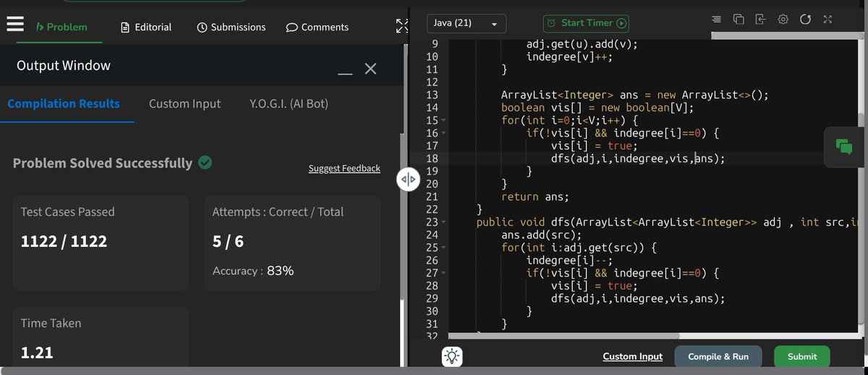
Task: Collapse code fold at line 25
Action: pos(443,248)
